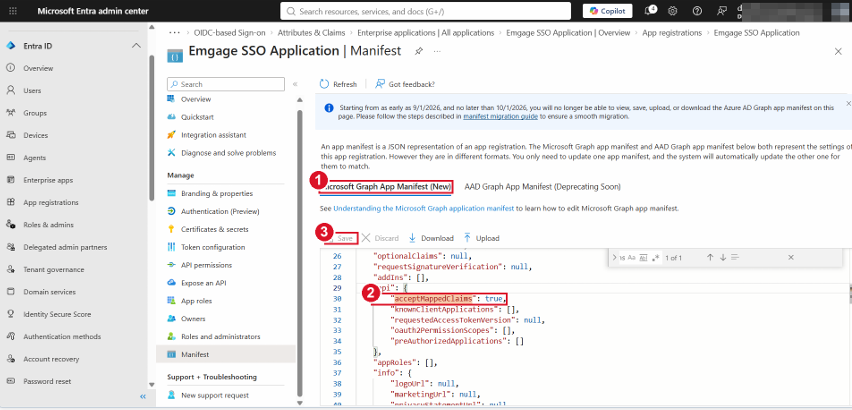Click the Identity Secure Score trophy icon
The height and width of the screenshot is (410, 852).
10,314
